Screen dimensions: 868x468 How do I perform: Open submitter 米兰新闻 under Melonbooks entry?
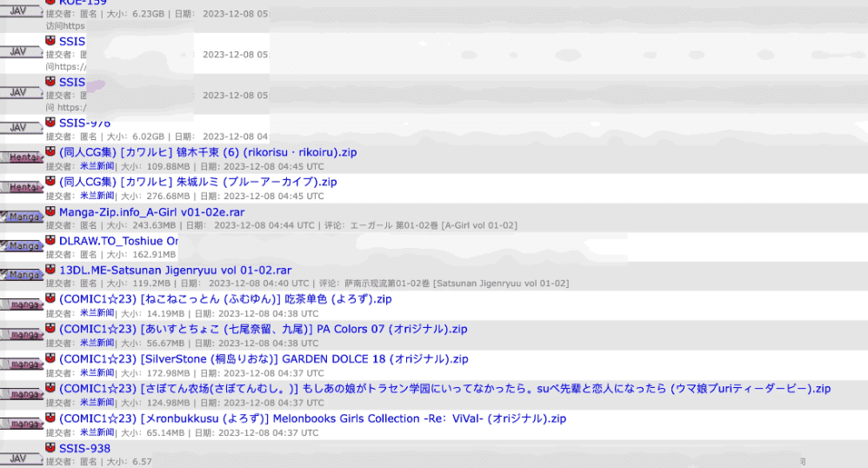click(x=97, y=432)
